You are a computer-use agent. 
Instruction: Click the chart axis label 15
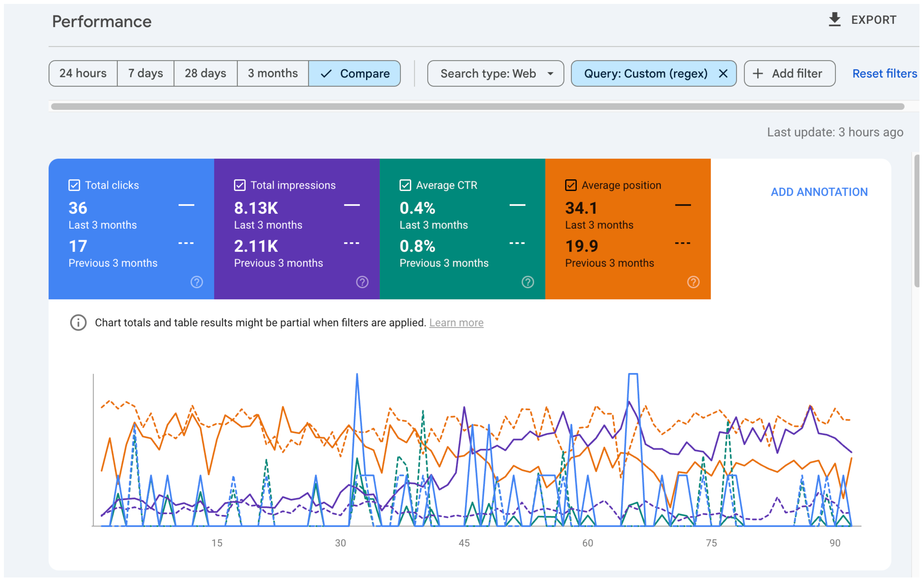217,543
